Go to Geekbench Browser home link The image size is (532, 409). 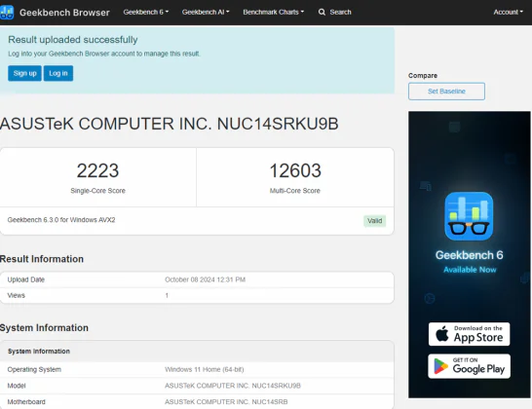pos(64,13)
